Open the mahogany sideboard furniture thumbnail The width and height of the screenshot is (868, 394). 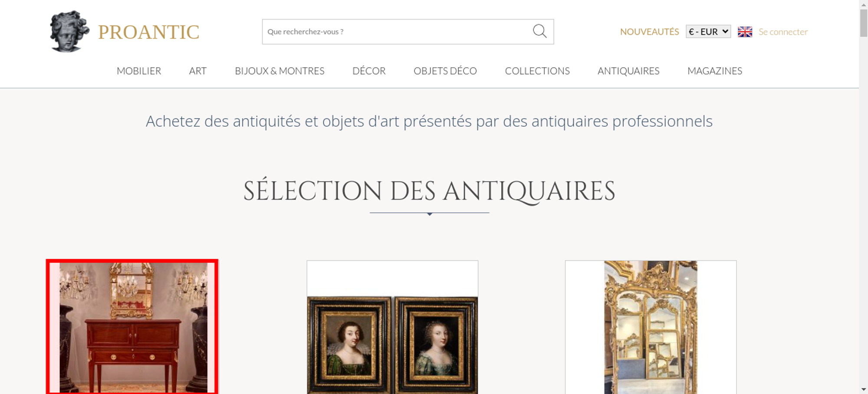click(132, 327)
